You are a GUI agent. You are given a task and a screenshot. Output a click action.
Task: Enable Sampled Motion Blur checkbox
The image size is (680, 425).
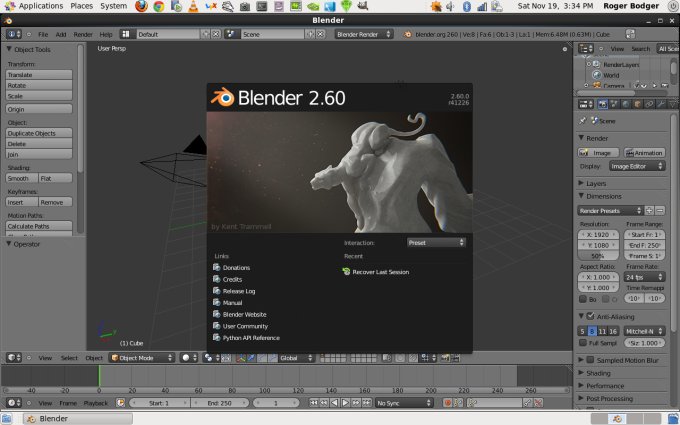[591, 360]
